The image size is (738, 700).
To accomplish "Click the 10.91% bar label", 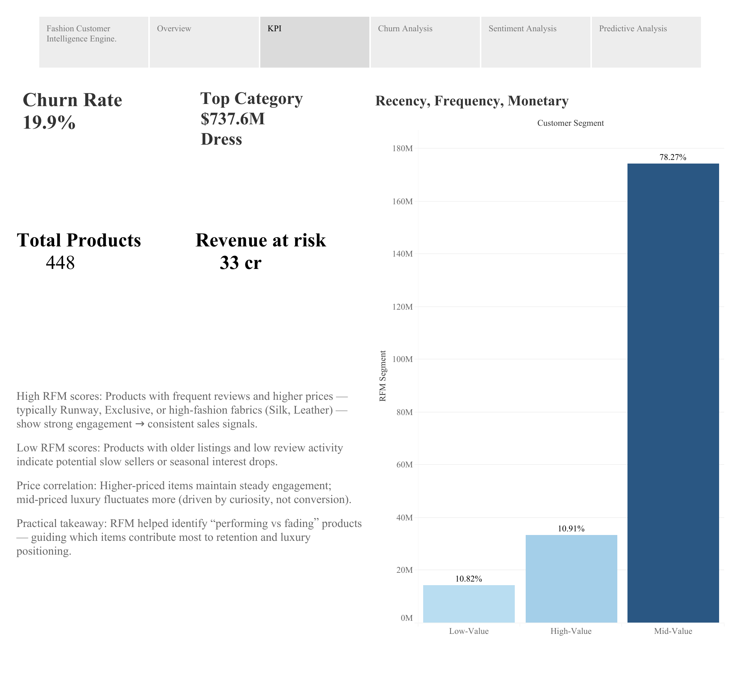I will 571,529.
